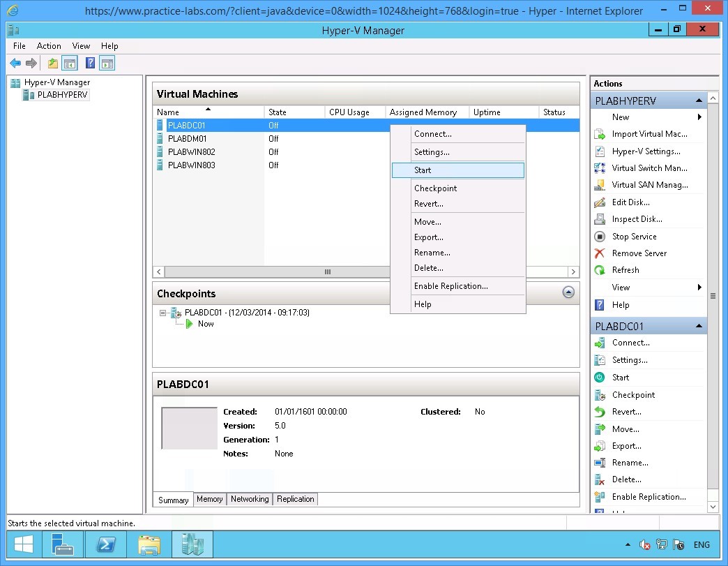Collapse the PLABDC01 actions section chevron
Screen dimensions: 728x566
699,325
